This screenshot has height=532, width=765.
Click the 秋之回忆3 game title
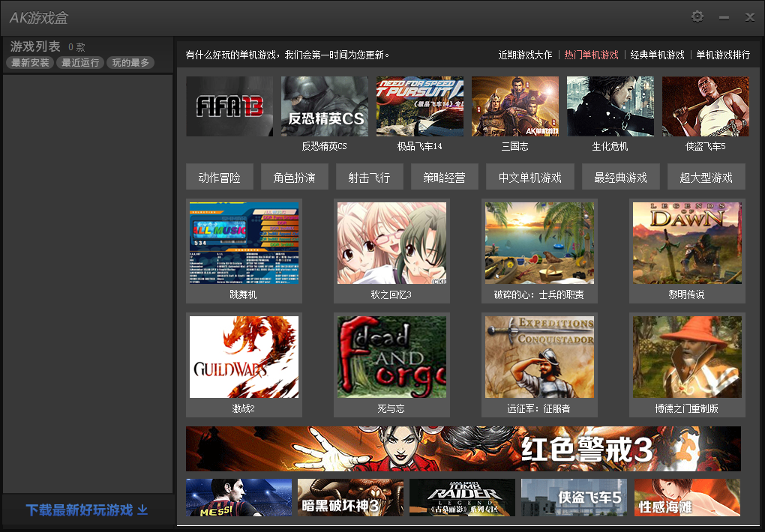coord(391,294)
